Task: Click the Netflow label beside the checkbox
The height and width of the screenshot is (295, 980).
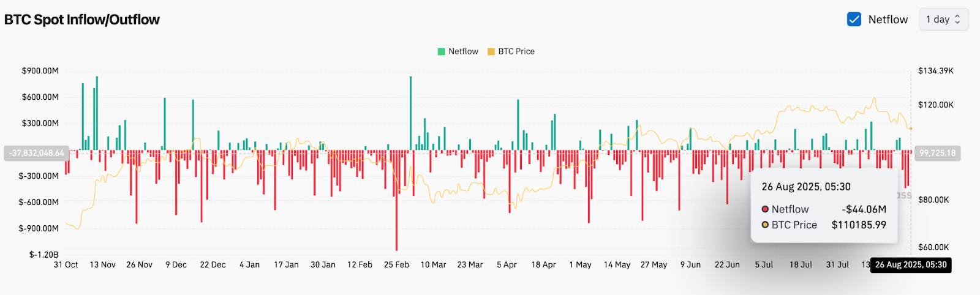Action: (x=888, y=20)
